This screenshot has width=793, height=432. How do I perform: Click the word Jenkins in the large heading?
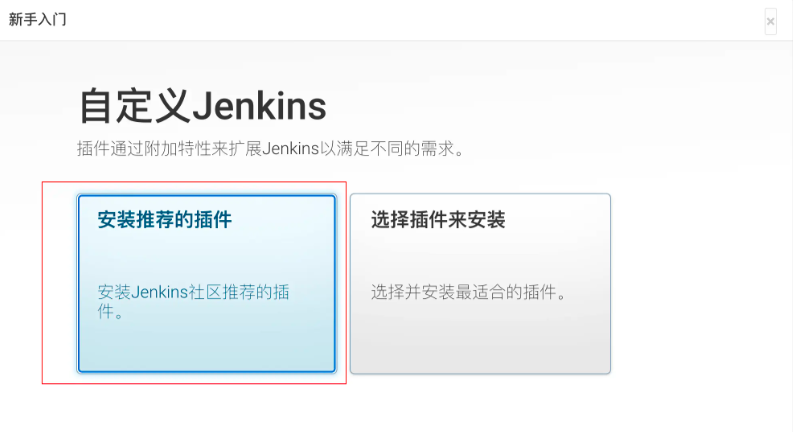[x=259, y=106]
